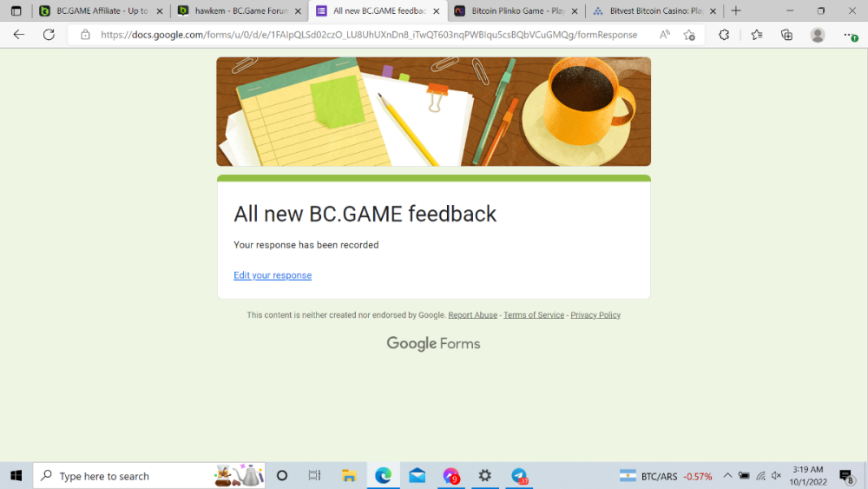Click the Edit your response link
868x489 pixels.
(x=273, y=275)
